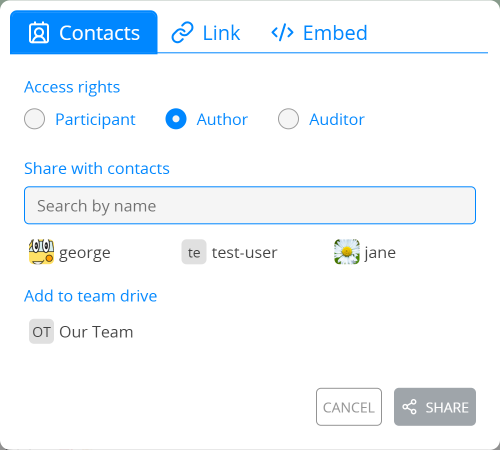Click the Embed code brackets icon
The width and height of the screenshot is (500, 450).
pos(282,33)
